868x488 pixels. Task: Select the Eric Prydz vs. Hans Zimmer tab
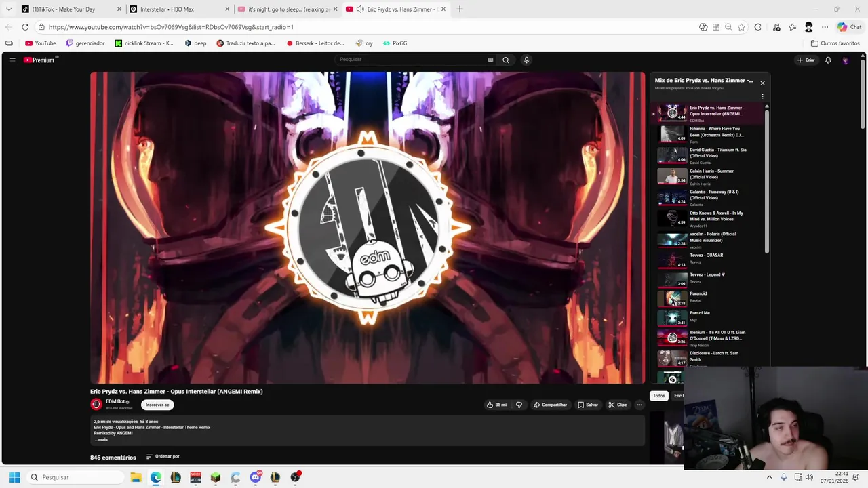396,9
